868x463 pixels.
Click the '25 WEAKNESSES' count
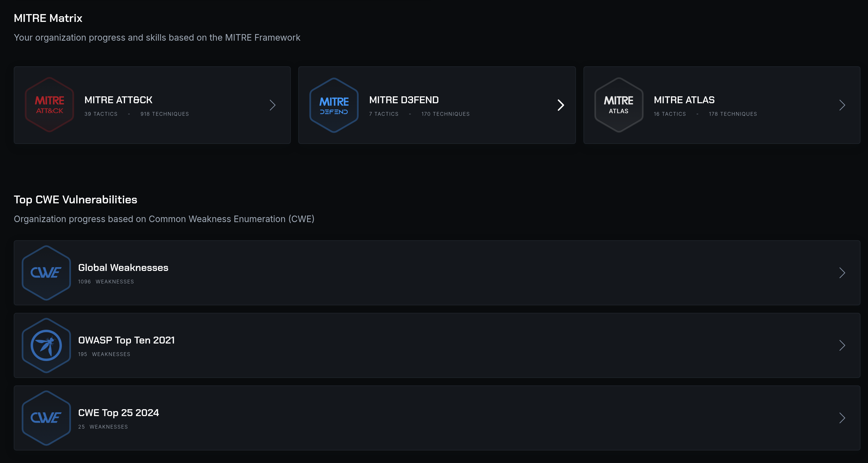click(103, 427)
